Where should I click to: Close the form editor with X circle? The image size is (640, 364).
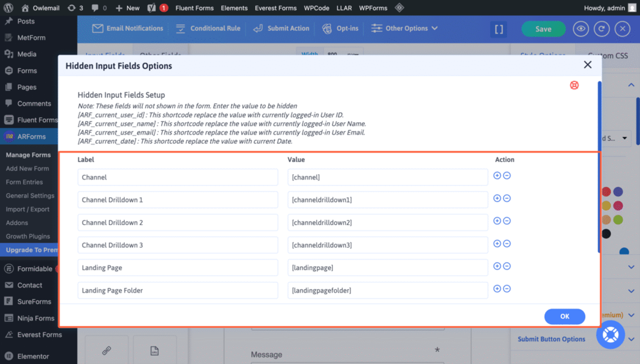pos(622,29)
